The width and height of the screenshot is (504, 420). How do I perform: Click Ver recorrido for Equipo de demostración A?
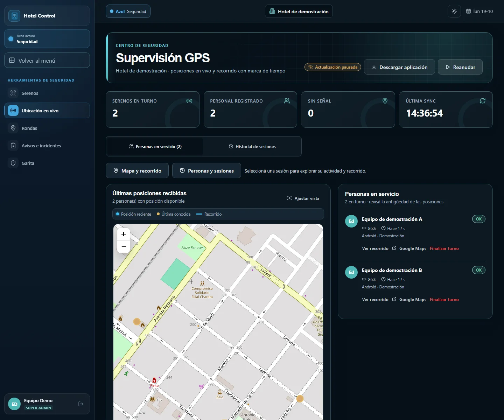pyautogui.click(x=375, y=248)
